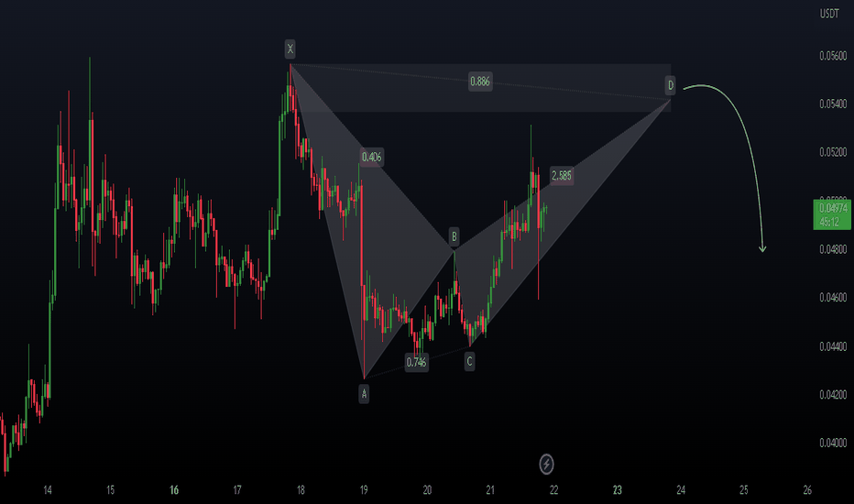Click the 0.746 ratio label
This screenshot has width=854, height=504.
click(x=417, y=362)
